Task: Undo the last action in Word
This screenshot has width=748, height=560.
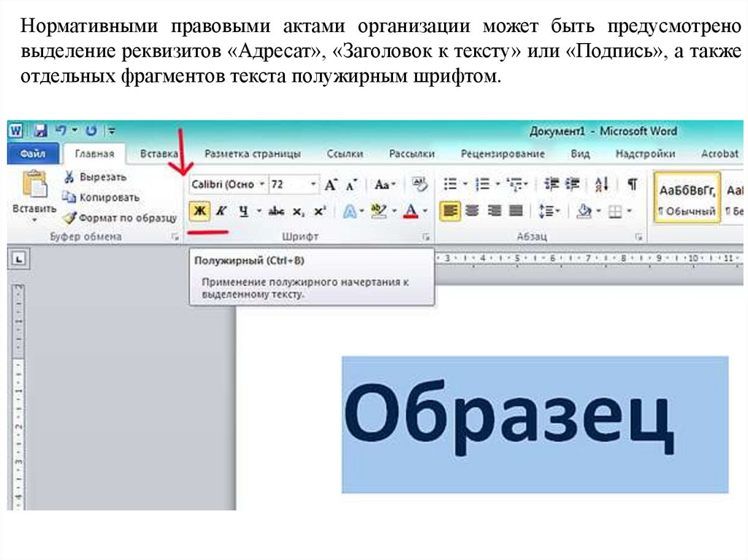Action: (x=61, y=130)
